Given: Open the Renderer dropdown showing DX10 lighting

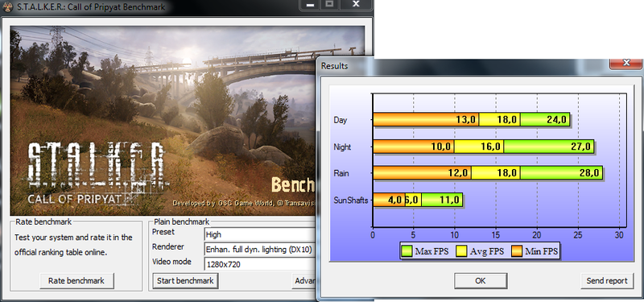Looking at the screenshot, I should click(260, 249).
